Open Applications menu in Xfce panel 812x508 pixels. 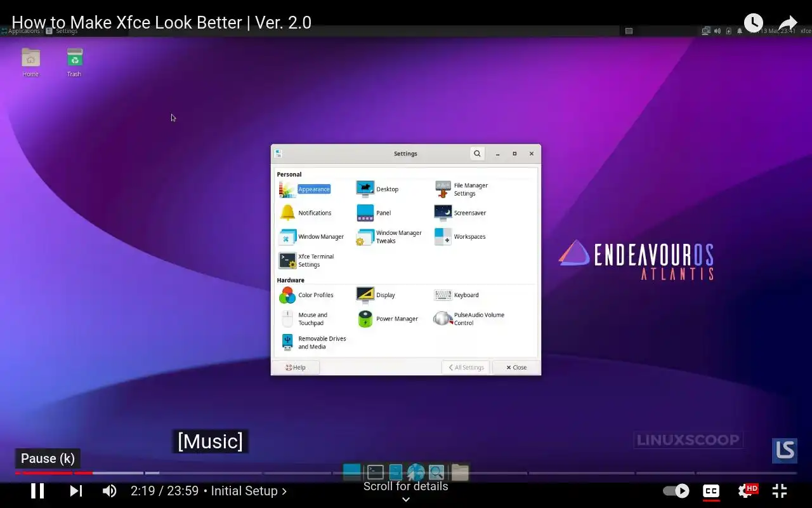pyautogui.click(x=20, y=30)
